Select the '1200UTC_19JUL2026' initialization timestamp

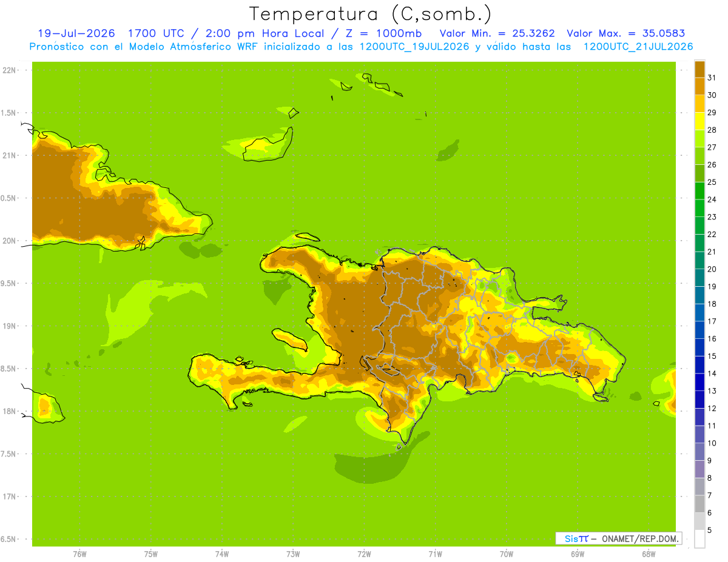(x=415, y=47)
